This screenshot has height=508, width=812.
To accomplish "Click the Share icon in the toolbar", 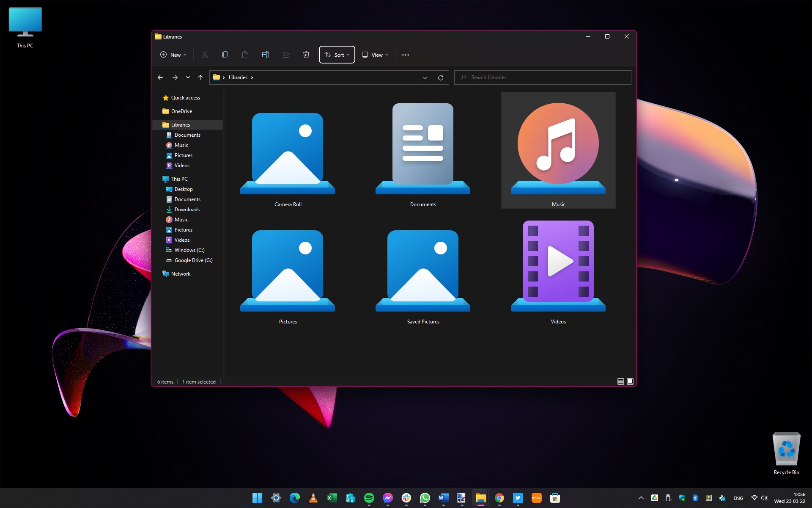I will (285, 55).
